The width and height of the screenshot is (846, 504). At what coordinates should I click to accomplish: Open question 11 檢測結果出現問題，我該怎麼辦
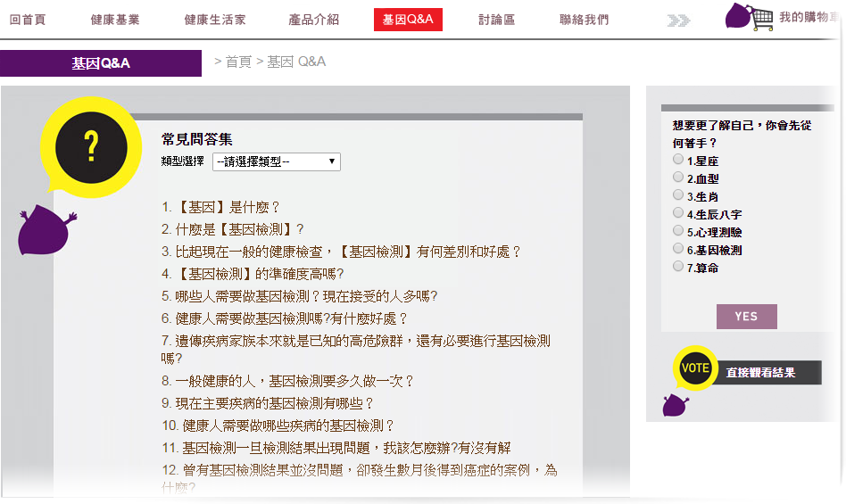(336, 448)
